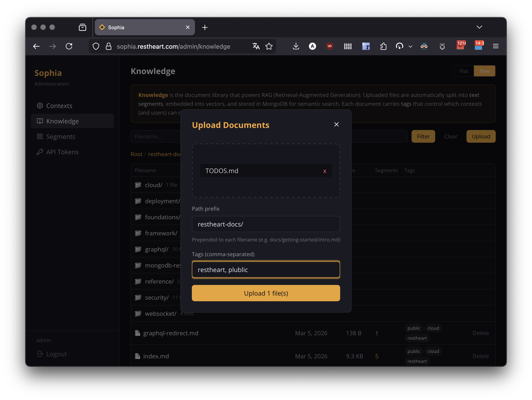Open the security folder icon
532x400 pixels.
pos(138,297)
